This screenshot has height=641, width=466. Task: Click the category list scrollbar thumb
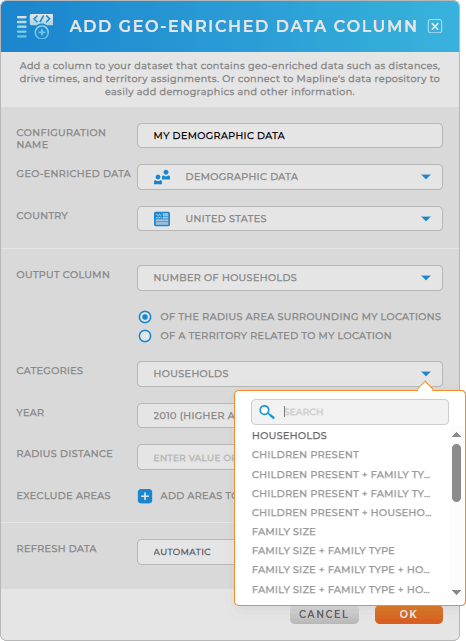pos(456,473)
